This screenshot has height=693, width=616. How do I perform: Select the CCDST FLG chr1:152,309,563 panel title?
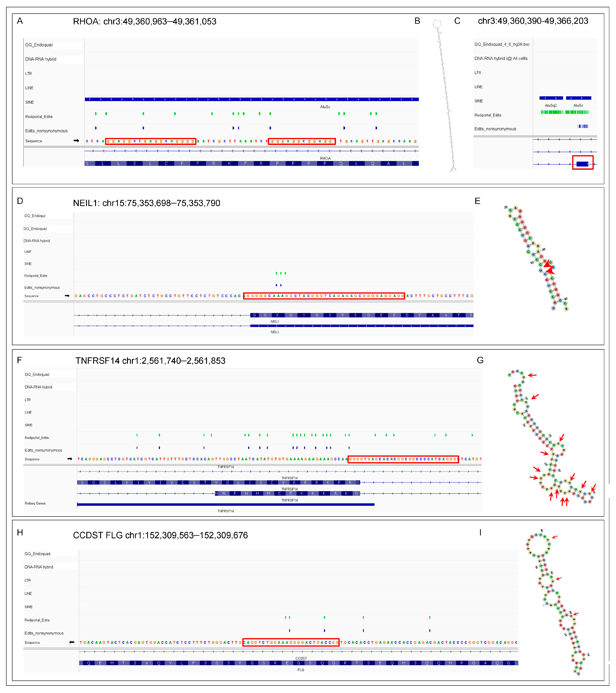pyautogui.click(x=161, y=535)
